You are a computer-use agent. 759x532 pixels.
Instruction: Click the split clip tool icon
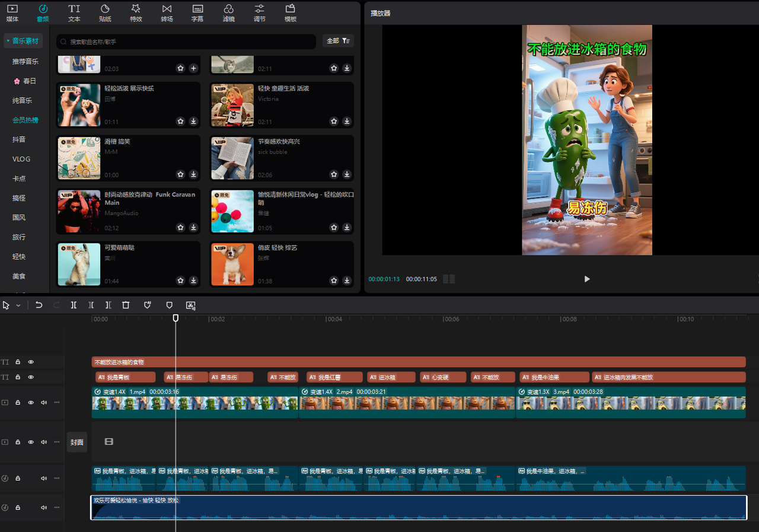tap(74, 305)
